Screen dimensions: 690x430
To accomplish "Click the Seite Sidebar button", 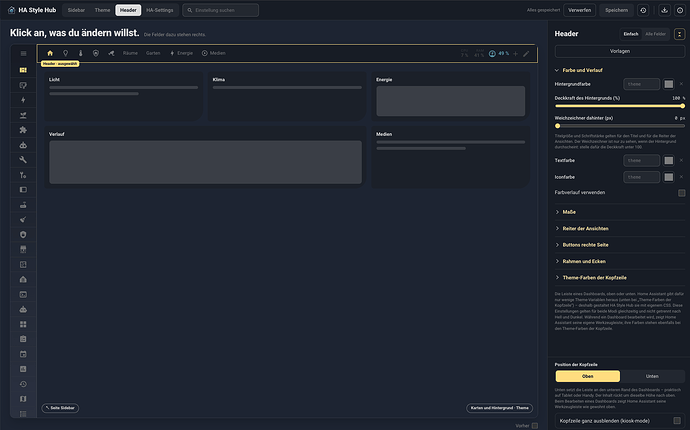I will coord(60,408).
